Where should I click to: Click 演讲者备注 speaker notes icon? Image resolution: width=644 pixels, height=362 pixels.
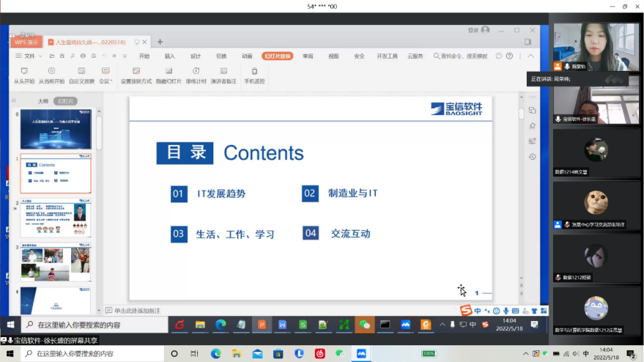223,71
